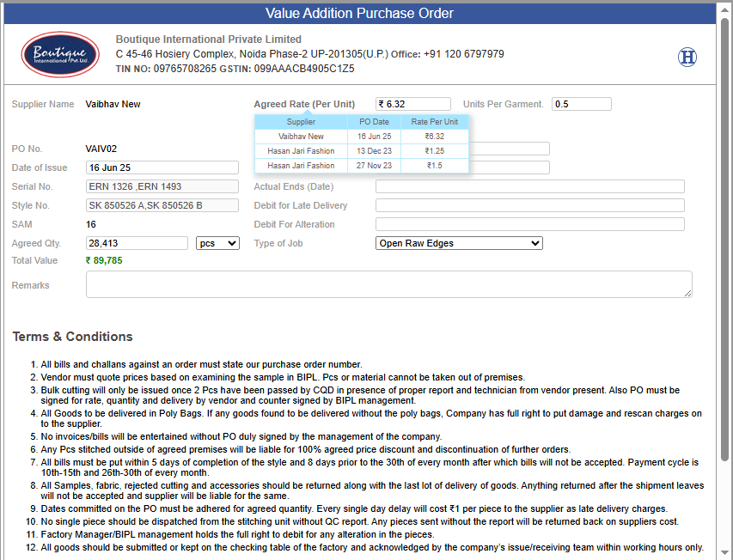Click the ₹1.5 rate cell

434,166
